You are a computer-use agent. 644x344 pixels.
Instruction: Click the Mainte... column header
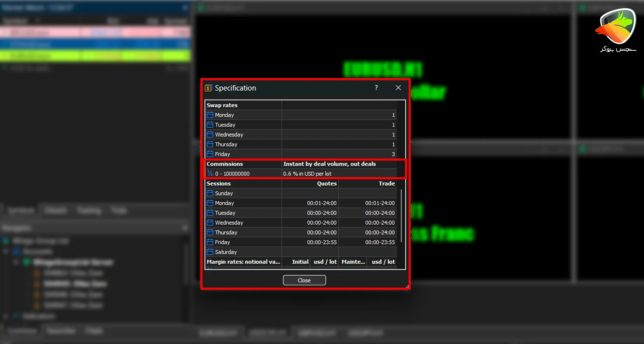tap(353, 262)
